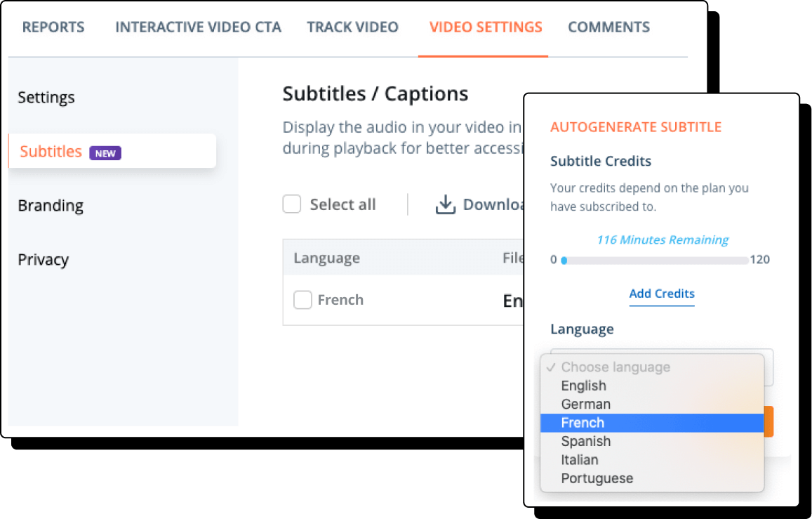Choose German from the language list
This screenshot has width=812, height=519.
585,404
